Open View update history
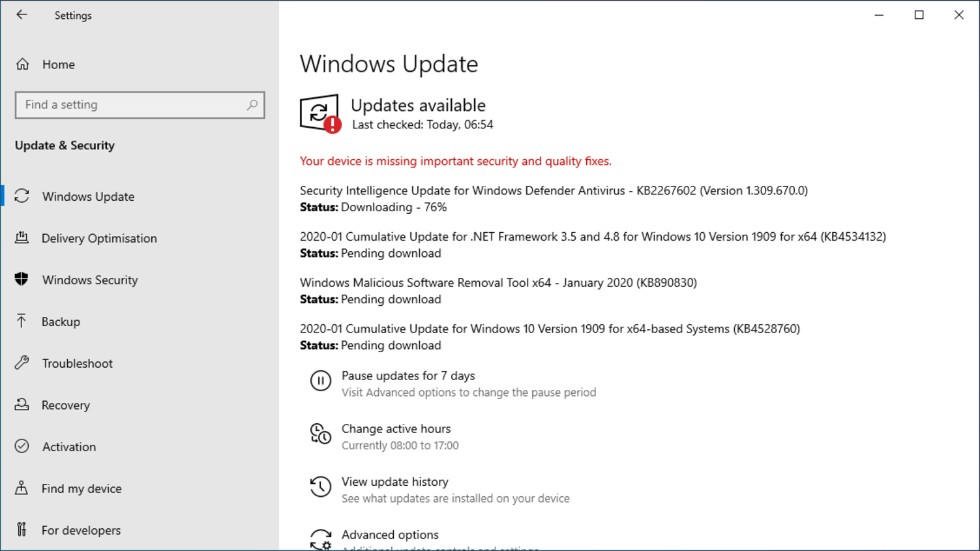The width and height of the screenshot is (980, 551). pyautogui.click(x=394, y=481)
